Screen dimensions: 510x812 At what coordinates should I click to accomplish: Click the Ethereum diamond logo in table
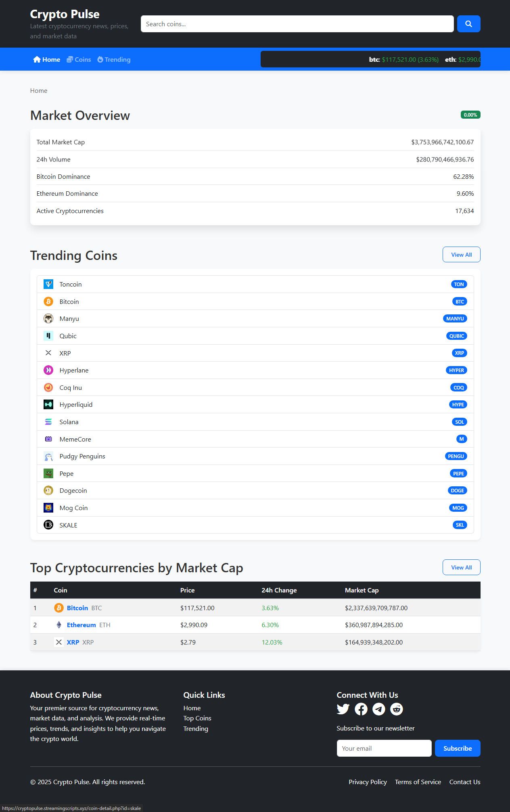(59, 625)
